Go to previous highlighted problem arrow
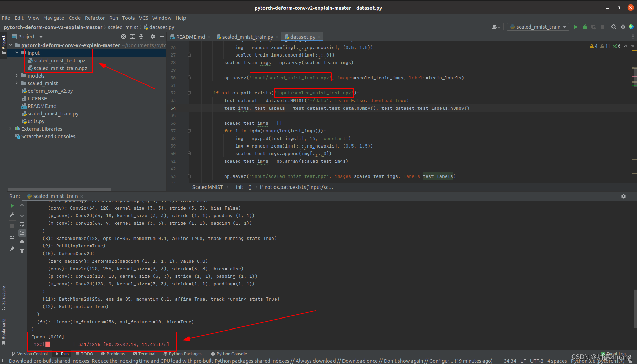 [626, 46]
